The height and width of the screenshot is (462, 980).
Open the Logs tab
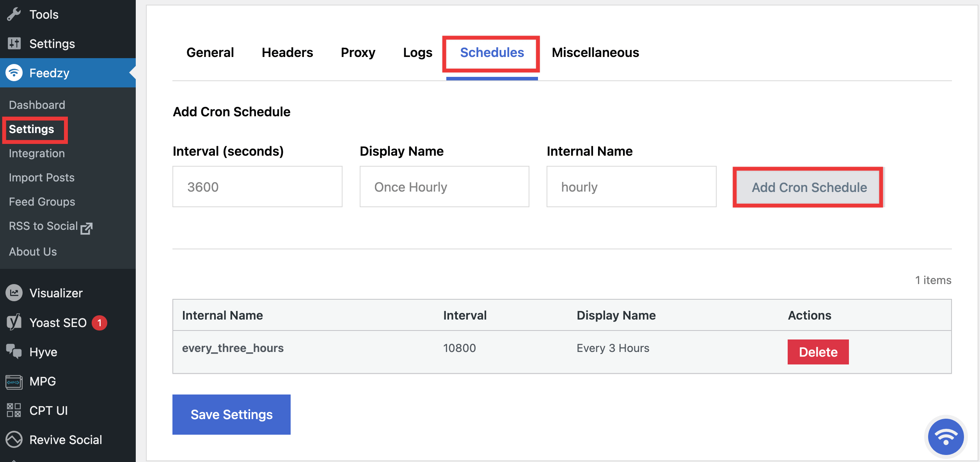417,53
